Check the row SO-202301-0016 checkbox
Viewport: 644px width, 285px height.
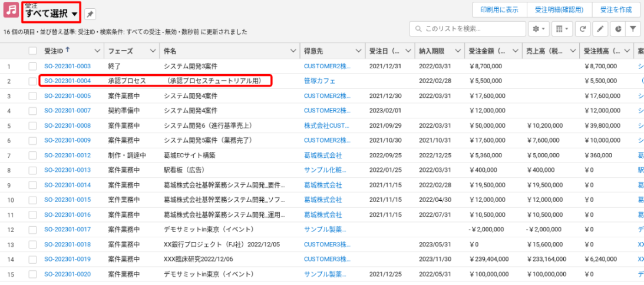point(32,215)
